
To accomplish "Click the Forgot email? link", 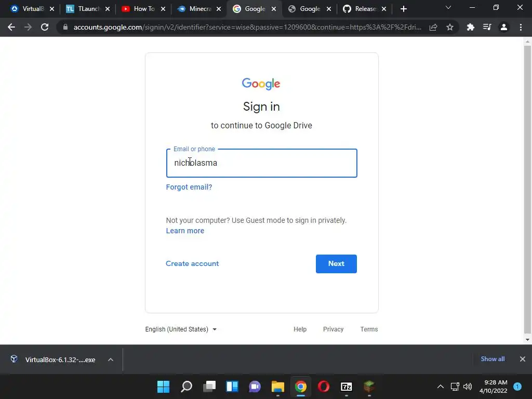I will [x=189, y=187].
